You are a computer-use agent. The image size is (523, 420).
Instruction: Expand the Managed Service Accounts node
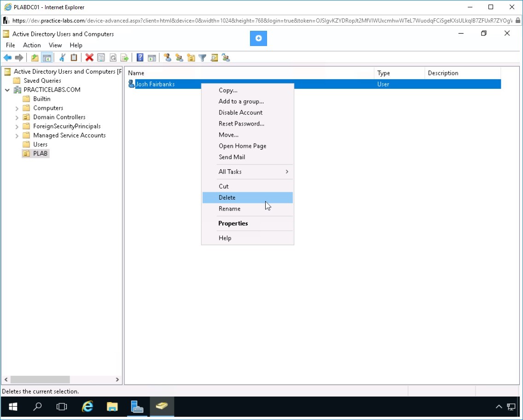(x=17, y=136)
